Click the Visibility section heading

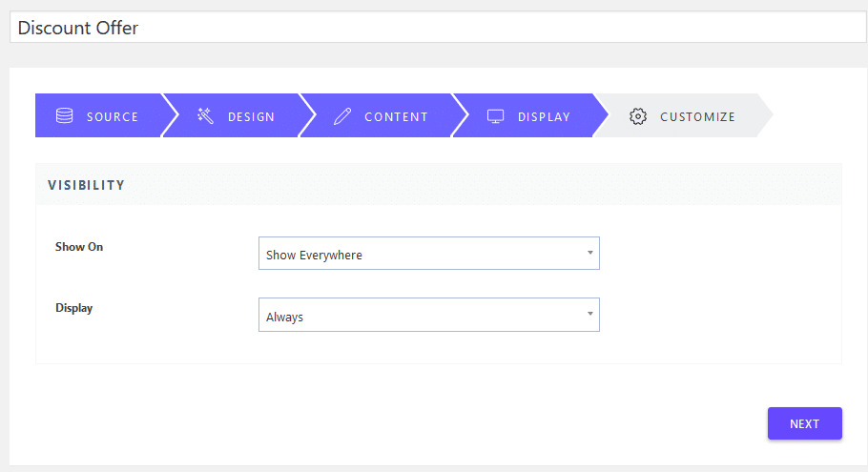coord(87,185)
